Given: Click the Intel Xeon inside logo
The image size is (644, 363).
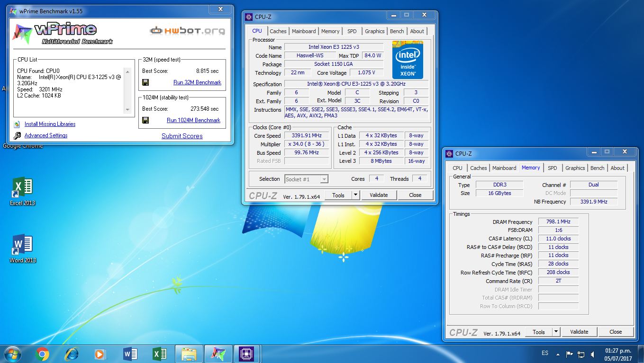Looking at the screenshot, I should 408,61.
